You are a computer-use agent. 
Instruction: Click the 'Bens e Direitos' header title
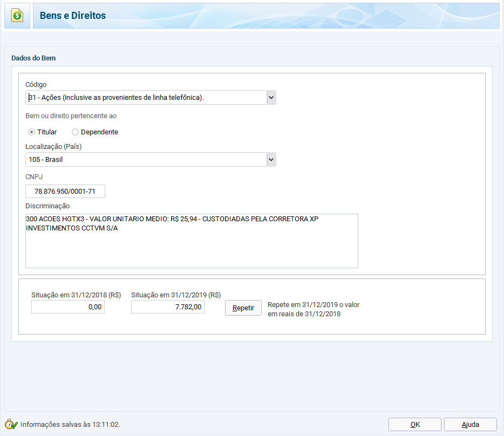(x=73, y=16)
